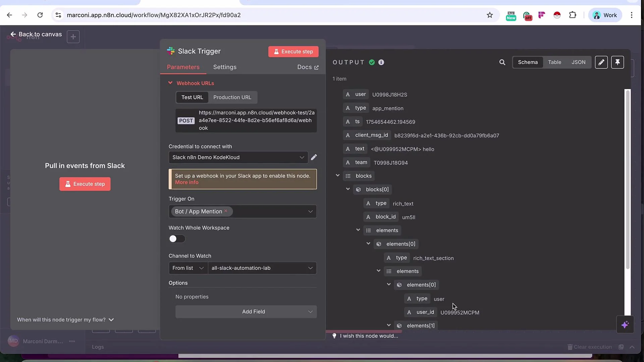Expand When will this node trigger my flow
The width and height of the screenshot is (644, 362).
pos(65,320)
